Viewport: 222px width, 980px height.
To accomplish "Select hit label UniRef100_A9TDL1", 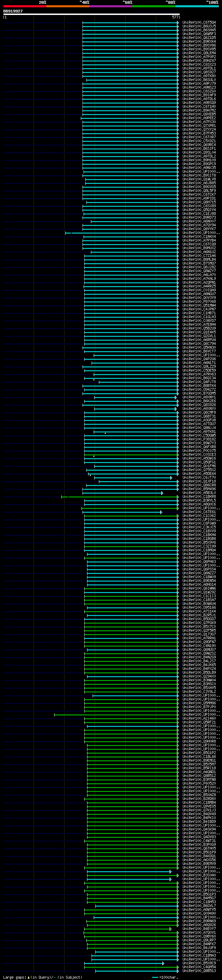I will 199,68.
